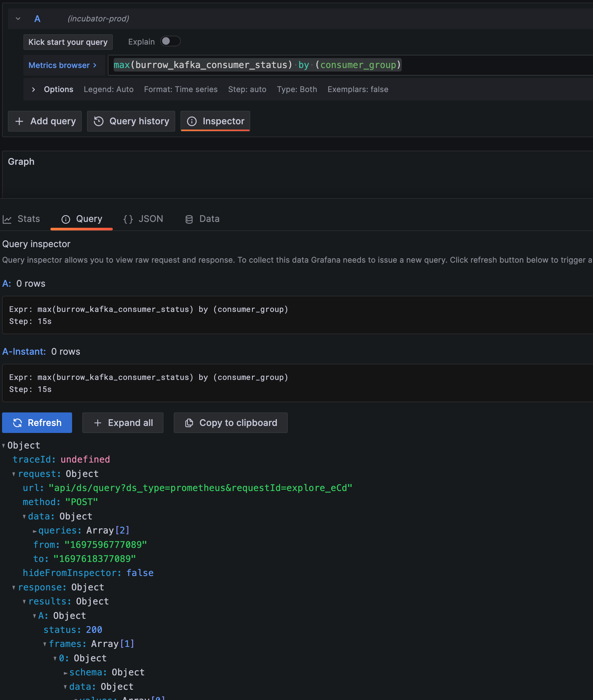Click the Stats chart icon

[x=7, y=219]
